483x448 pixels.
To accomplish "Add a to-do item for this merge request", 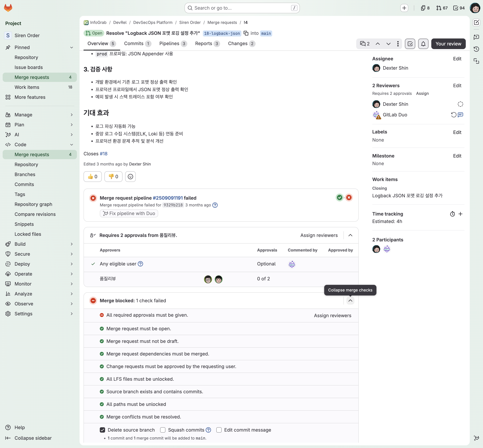I will click(410, 44).
